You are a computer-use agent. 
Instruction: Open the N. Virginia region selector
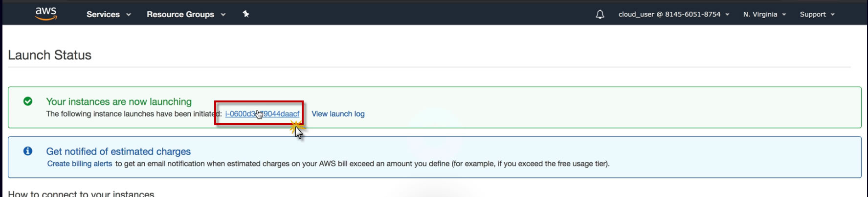pos(760,14)
